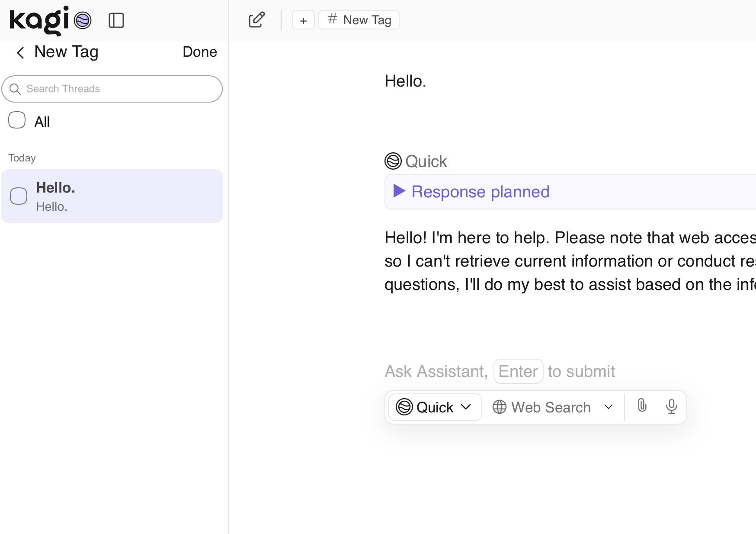Check the All threads checkbox
Viewport: 756px width, 534px height.
click(x=16, y=120)
